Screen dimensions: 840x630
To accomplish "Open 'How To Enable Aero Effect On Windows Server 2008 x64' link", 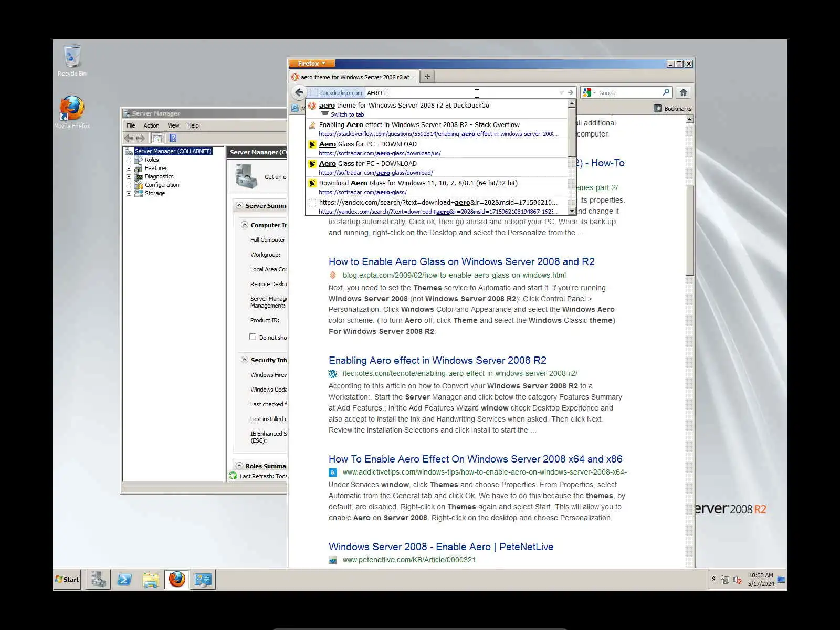I will click(476, 459).
